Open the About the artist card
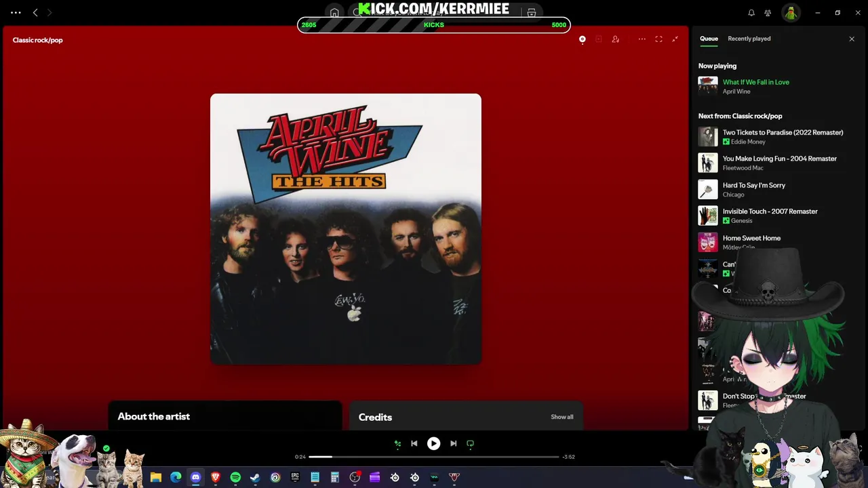This screenshot has width=868, height=488. tap(224, 416)
